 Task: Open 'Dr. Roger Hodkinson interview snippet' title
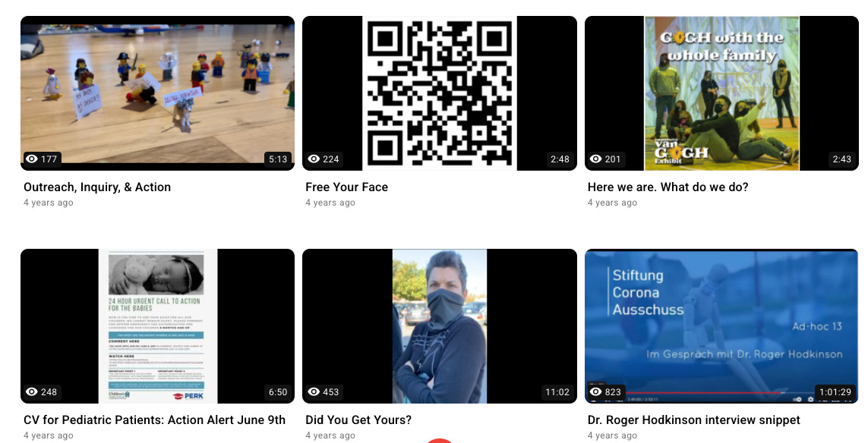pos(693,419)
